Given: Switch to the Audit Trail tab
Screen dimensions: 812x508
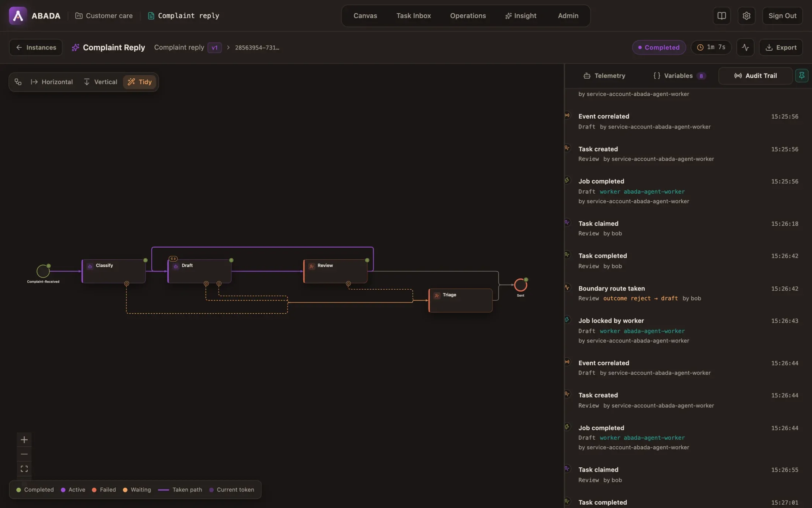Looking at the screenshot, I should pyautogui.click(x=755, y=75).
